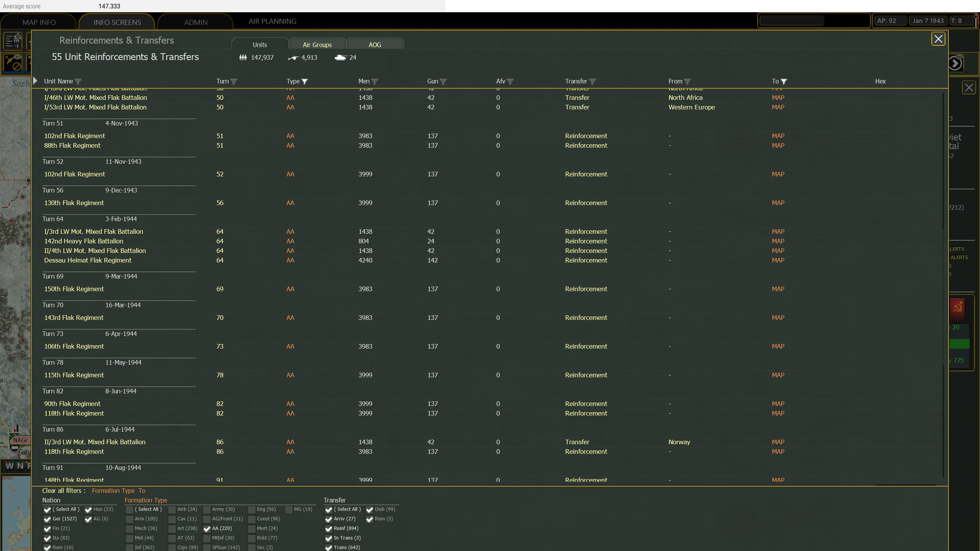This screenshot has height=551, width=980.
Task: Toggle the Trans (642) transfer checkbox
Action: click(328, 548)
